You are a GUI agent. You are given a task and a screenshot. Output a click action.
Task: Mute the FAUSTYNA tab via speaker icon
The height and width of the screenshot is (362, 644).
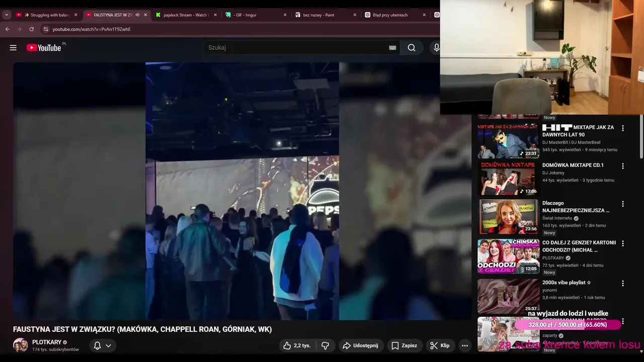(x=137, y=15)
